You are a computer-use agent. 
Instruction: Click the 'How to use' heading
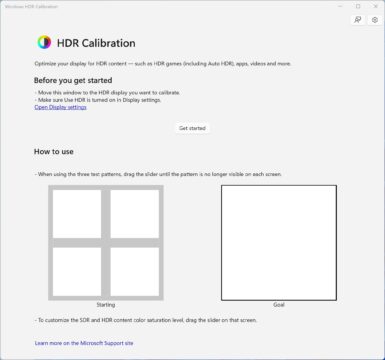pyautogui.click(x=54, y=152)
